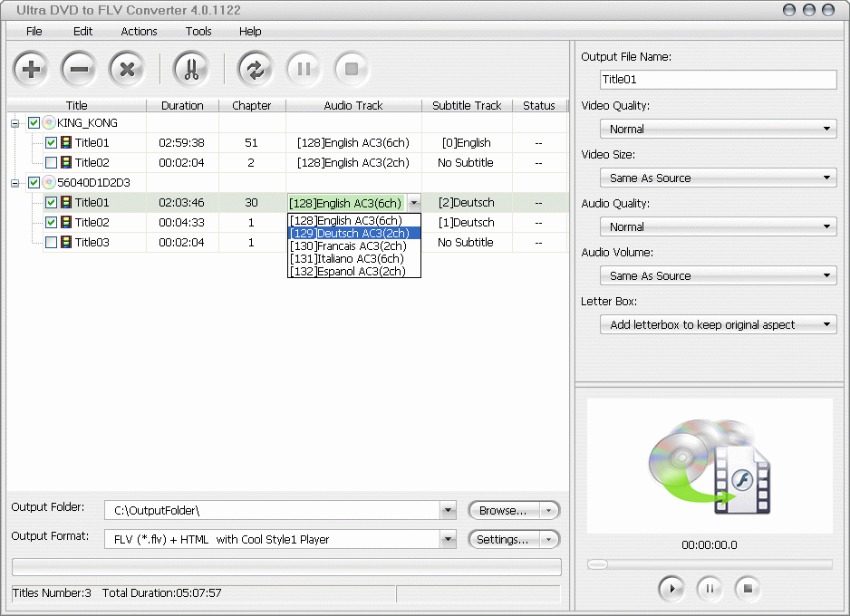Click the Clear all (X) toolbar button
The width and height of the screenshot is (850, 616).
(x=127, y=69)
